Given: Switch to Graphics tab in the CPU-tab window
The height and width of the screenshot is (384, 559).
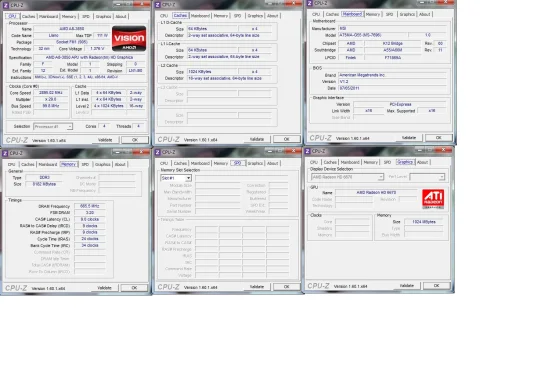Looking at the screenshot, I should pos(103,16).
